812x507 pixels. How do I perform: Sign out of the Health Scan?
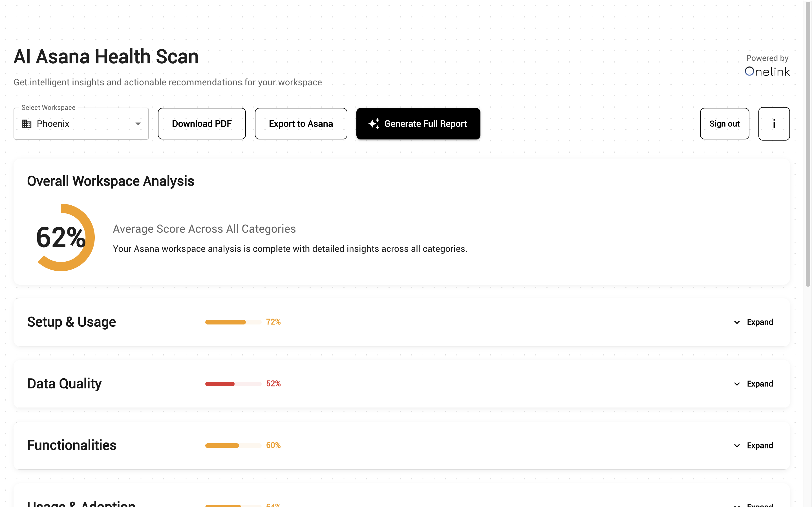(724, 123)
